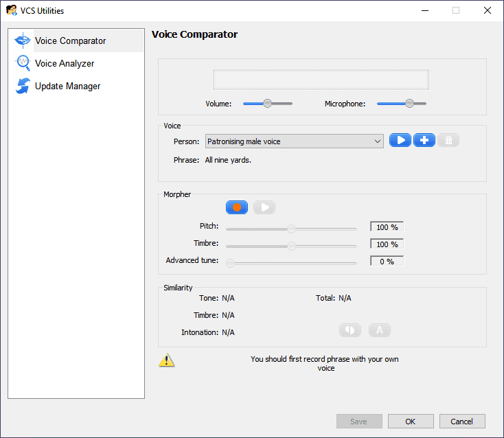Click the Timbre percentage field

point(387,244)
